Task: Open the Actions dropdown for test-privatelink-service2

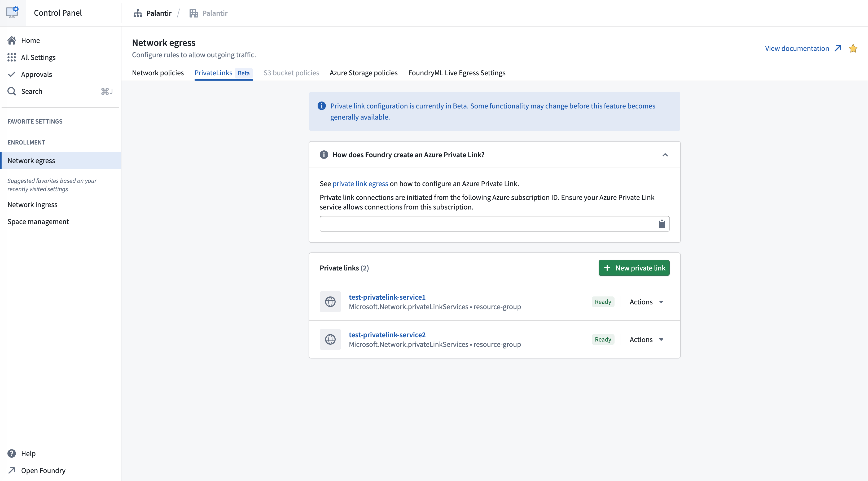Action: (645, 339)
